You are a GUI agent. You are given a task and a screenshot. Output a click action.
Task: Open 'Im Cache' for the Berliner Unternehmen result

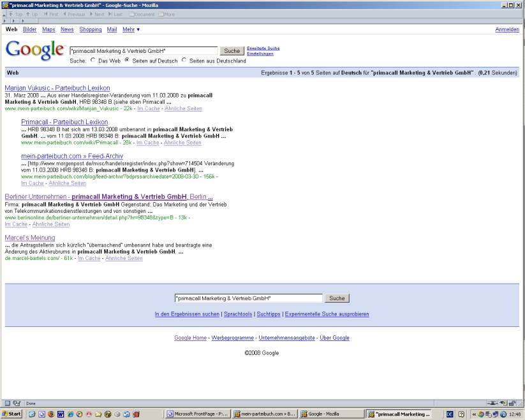coord(16,224)
